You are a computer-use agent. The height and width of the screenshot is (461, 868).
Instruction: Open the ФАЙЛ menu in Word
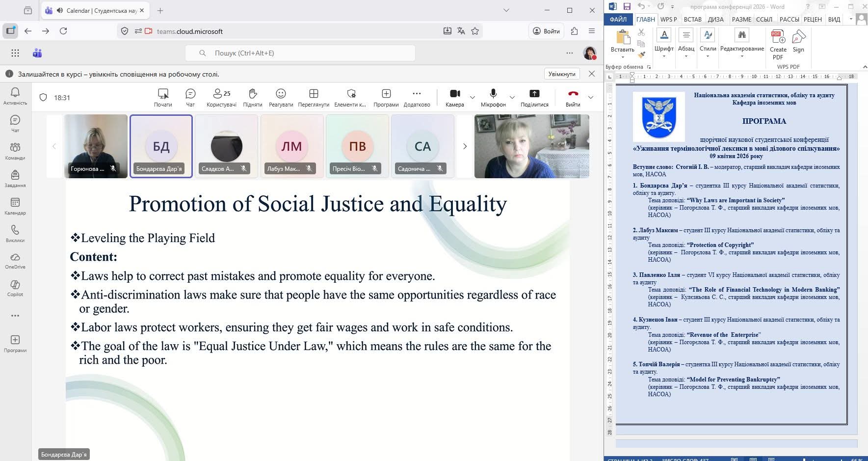(618, 20)
